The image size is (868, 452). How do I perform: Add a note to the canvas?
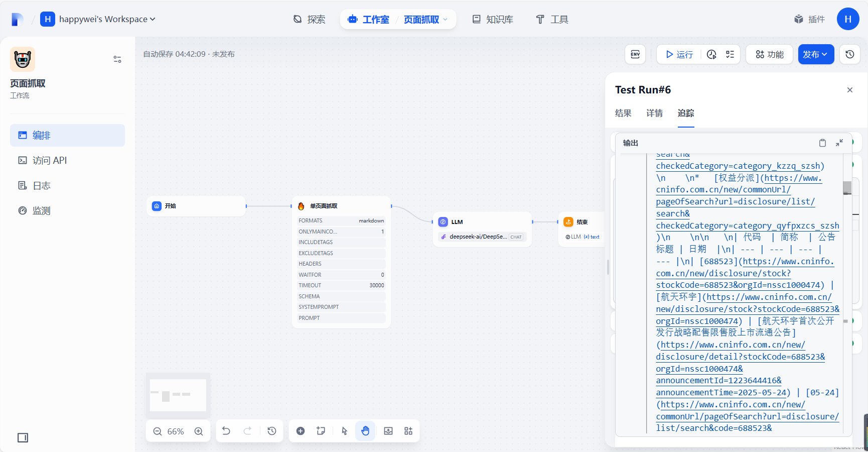[321, 431]
